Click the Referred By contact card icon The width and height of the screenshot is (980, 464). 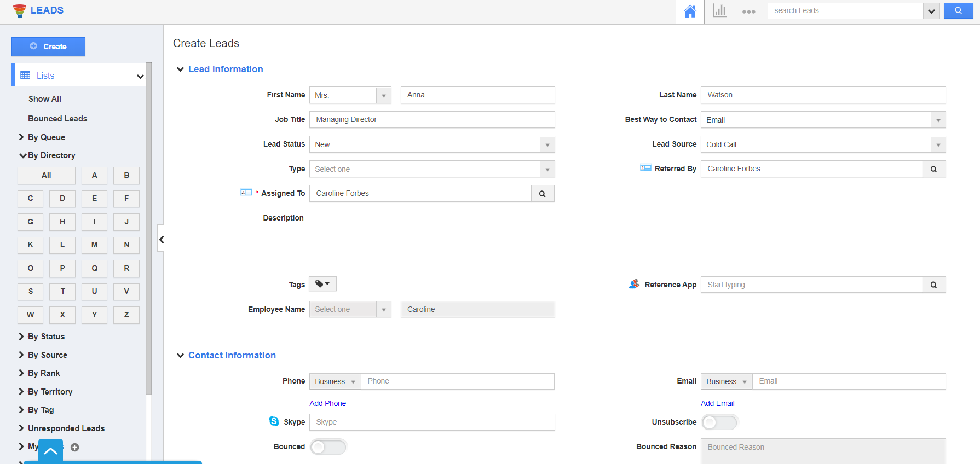(x=645, y=168)
